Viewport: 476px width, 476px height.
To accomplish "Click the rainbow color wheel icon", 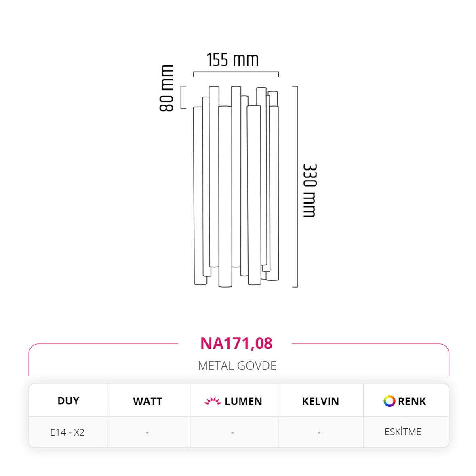I will 389,401.
